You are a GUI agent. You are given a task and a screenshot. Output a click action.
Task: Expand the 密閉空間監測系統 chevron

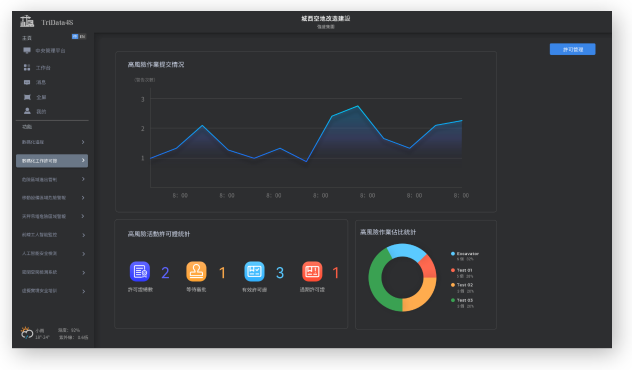tap(83, 272)
